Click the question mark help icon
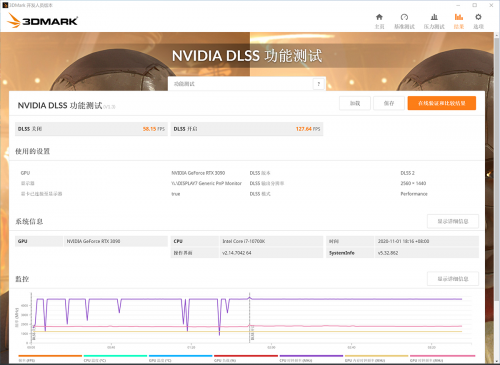The height and width of the screenshot is (365, 500). [x=319, y=84]
